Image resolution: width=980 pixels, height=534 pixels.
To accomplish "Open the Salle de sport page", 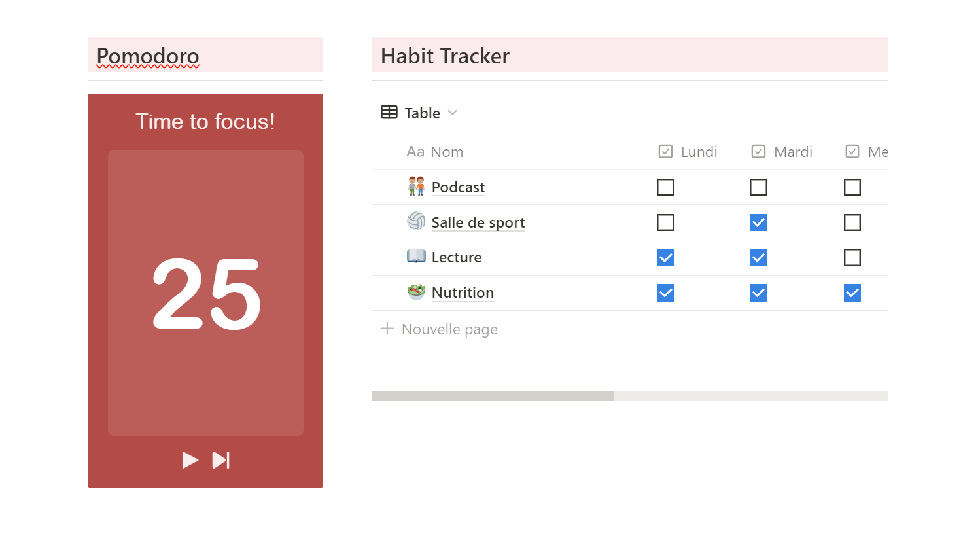I will click(x=478, y=222).
